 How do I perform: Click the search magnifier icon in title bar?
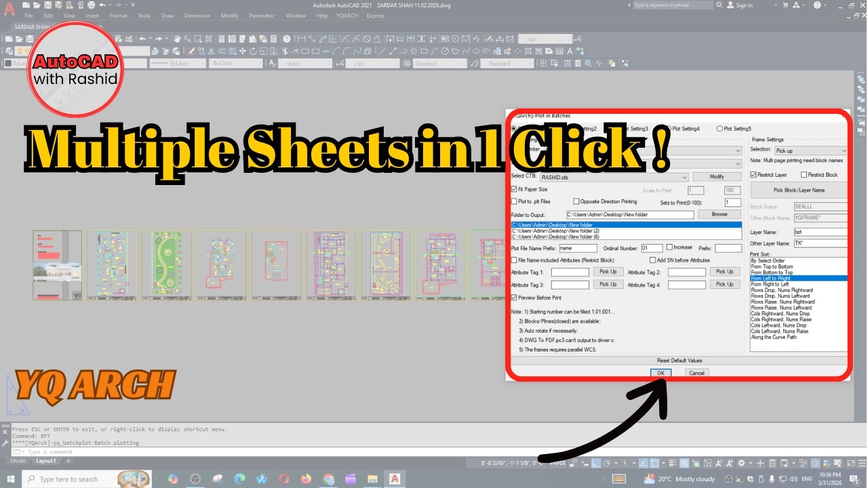click(x=719, y=5)
